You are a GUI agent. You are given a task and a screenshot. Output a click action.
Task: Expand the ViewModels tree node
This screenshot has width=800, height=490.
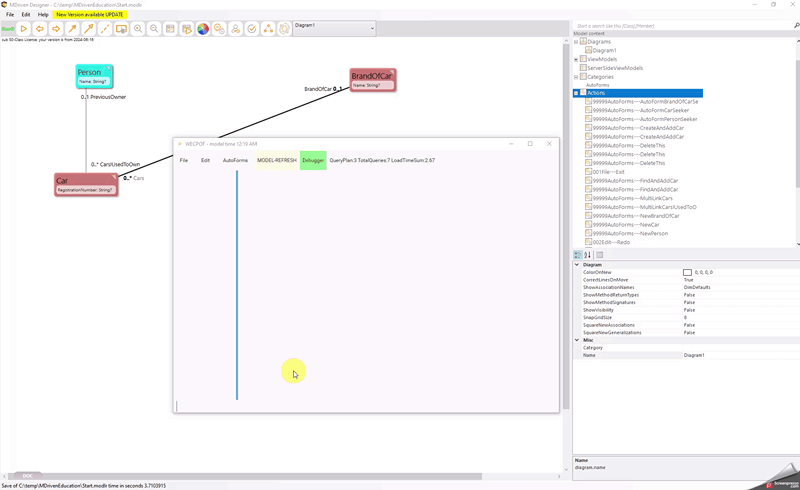tap(577, 59)
